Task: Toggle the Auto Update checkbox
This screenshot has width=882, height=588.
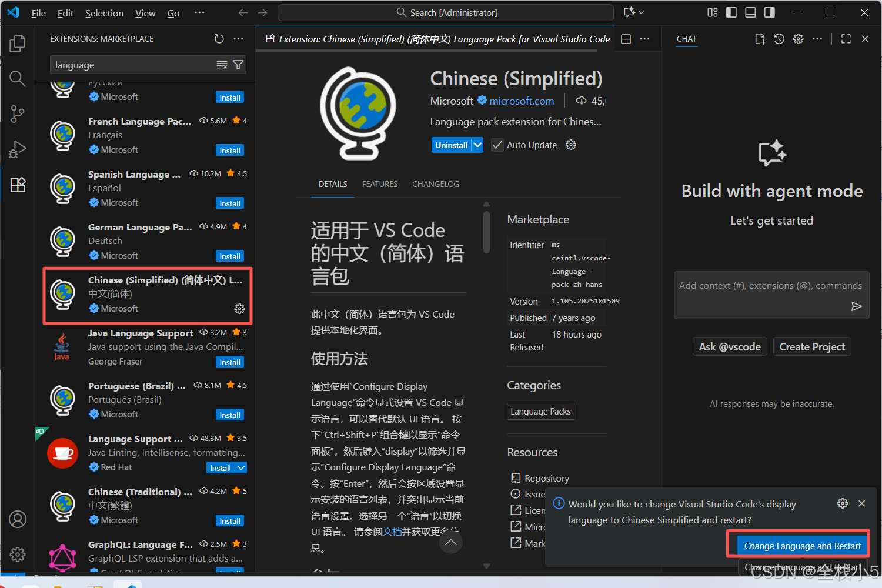Action: [497, 145]
